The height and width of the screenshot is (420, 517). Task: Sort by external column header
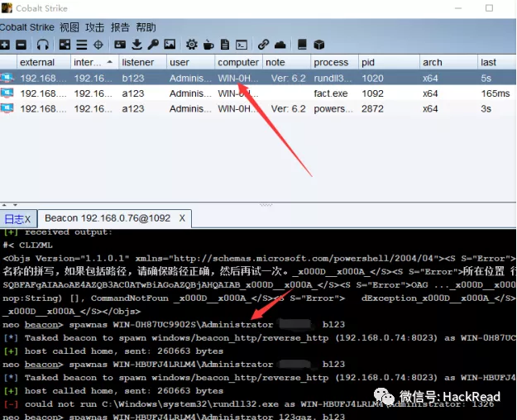click(x=44, y=62)
